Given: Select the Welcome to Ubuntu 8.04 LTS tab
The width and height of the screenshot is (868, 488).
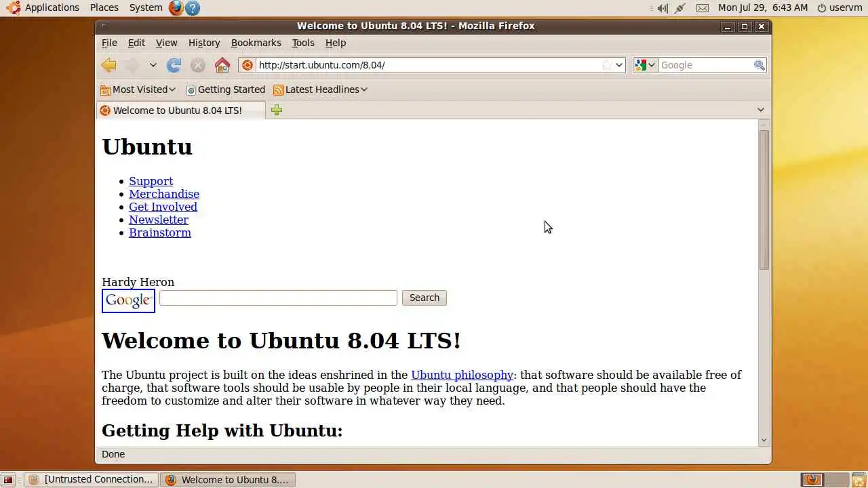Looking at the screenshot, I should (180, 110).
